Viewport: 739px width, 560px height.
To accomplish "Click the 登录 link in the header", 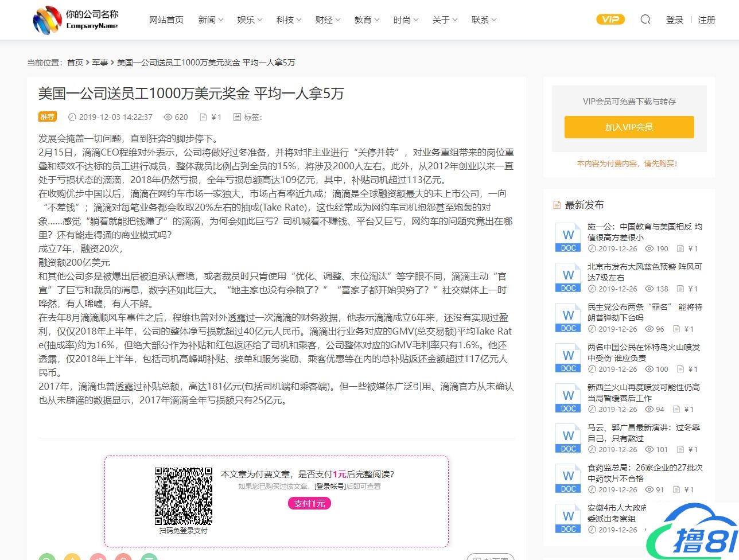I will (x=674, y=20).
